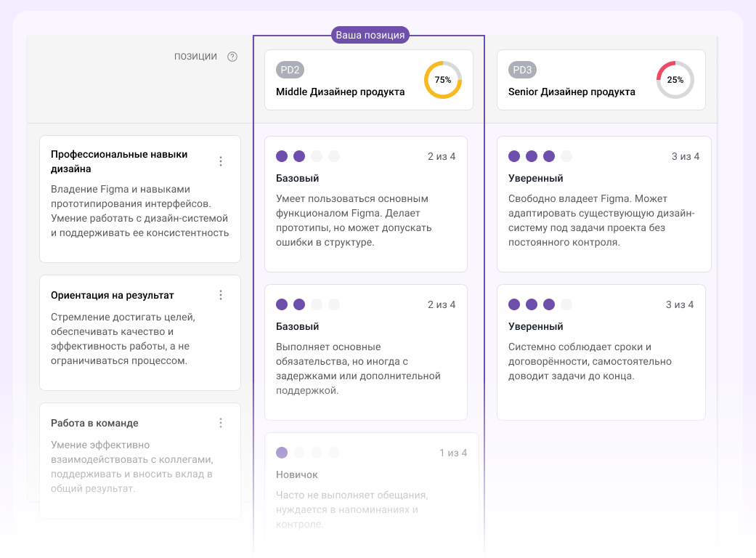Select the first dot on Новичок rating
This screenshot has width=756, height=558.
[281, 452]
